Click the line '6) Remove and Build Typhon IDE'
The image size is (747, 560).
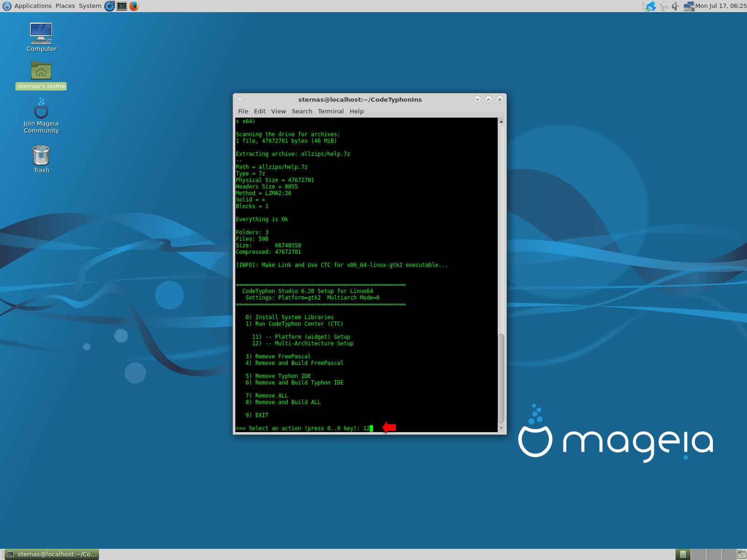coord(294,383)
